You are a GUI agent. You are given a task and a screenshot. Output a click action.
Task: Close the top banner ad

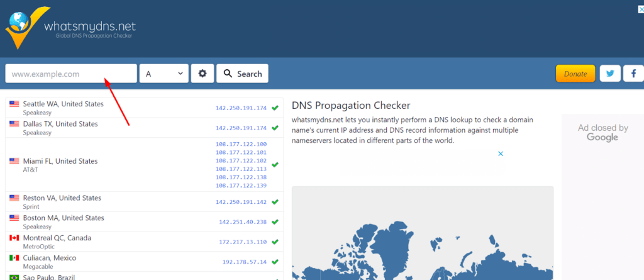(x=638, y=9)
